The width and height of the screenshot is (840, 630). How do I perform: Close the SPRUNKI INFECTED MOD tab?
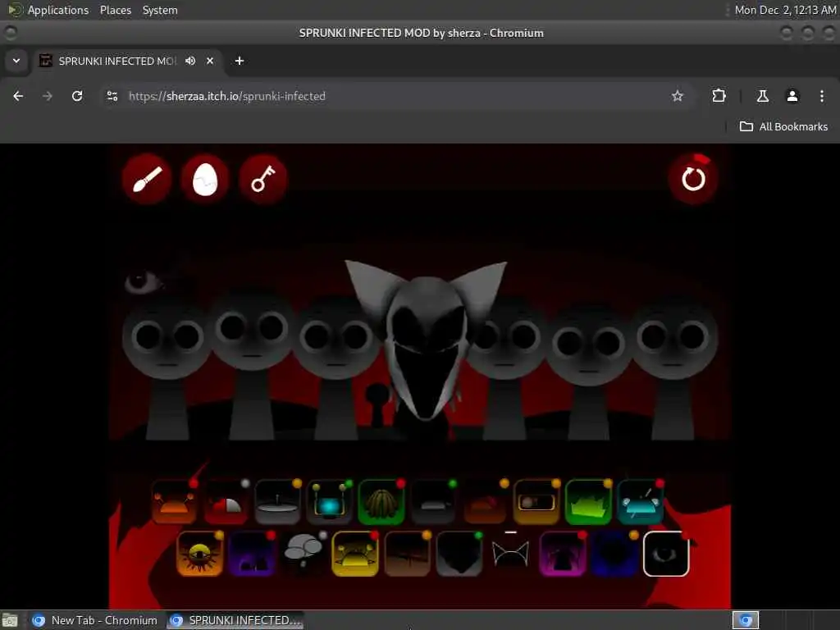tap(210, 61)
